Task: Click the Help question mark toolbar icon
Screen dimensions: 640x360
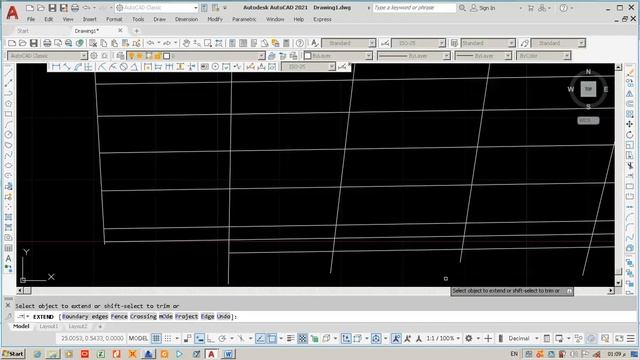Action: [x=300, y=43]
